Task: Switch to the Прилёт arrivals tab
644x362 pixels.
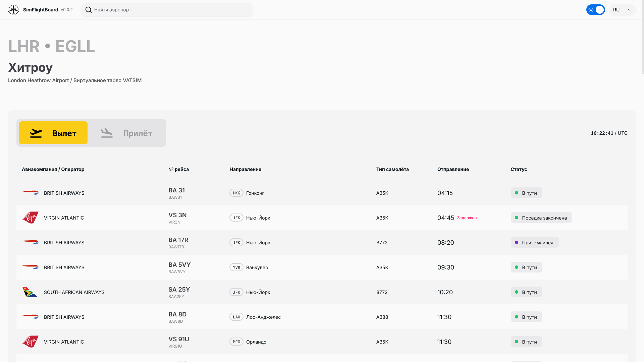Action: pos(127,133)
